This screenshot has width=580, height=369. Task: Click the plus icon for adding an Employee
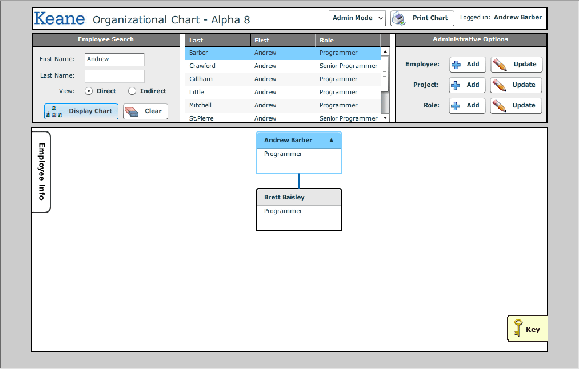(x=456, y=65)
